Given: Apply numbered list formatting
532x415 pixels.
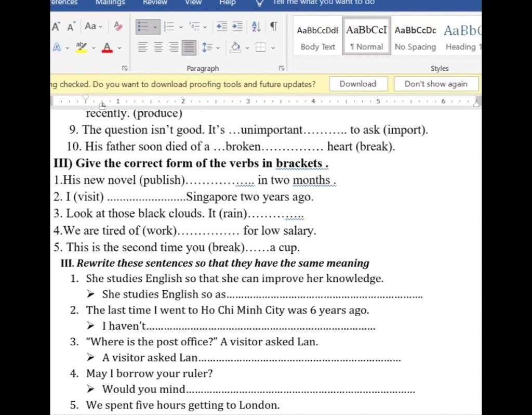Looking at the screenshot, I should click(x=169, y=27).
